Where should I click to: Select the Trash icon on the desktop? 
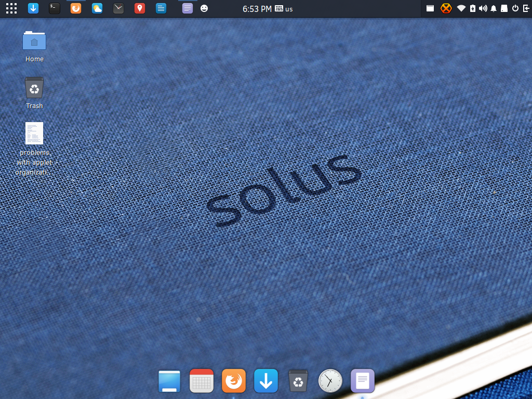pyautogui.click(x=34, y=93)
